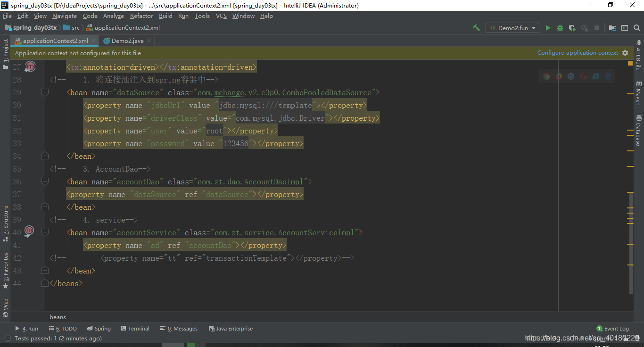
Task: Toggle the Structure tool window
Action: pos(5,224)
